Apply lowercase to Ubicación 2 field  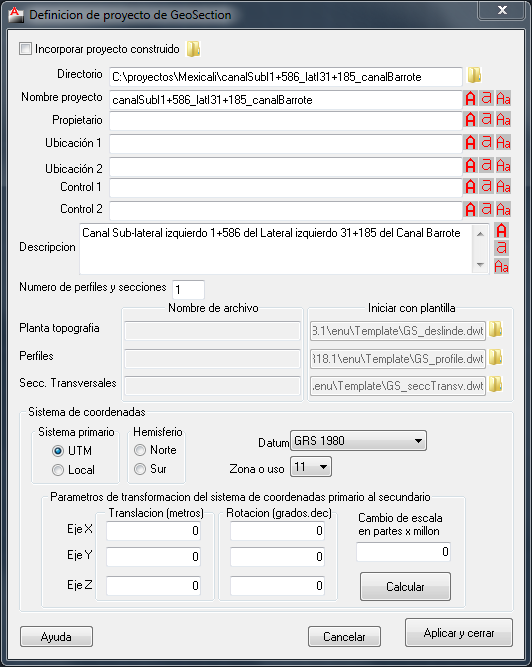click(x=486, y=165)
